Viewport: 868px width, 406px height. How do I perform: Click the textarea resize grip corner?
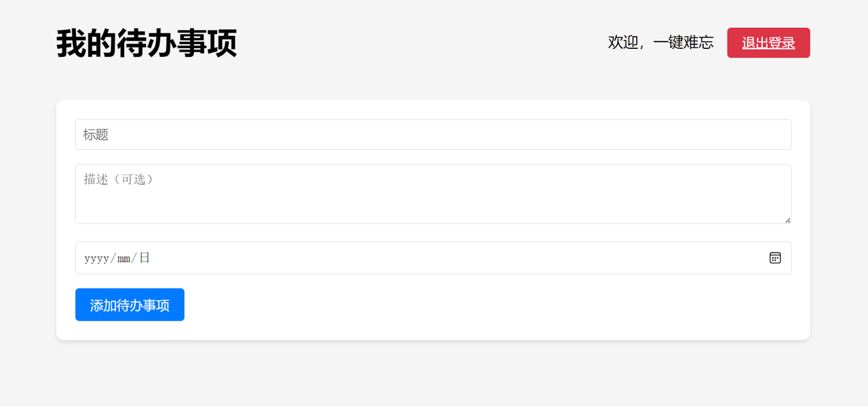coord(787,219)
